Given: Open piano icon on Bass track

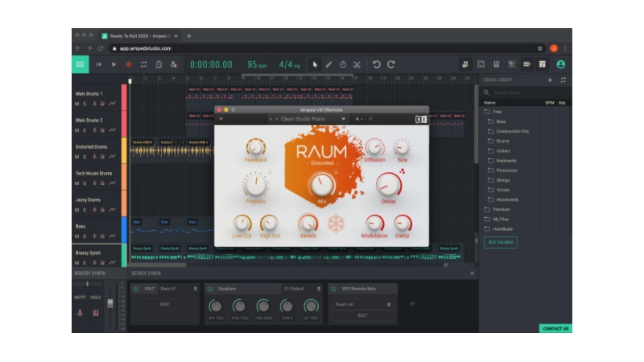Looking at the screenshot, I should (102, 237).
